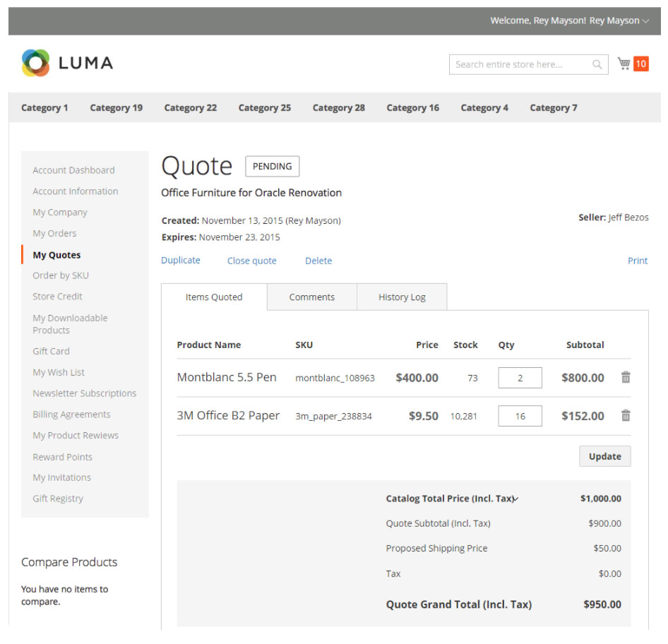Screen dimensions: 668x644
Task: Open Category 4 menu
Action: point(484,108)
